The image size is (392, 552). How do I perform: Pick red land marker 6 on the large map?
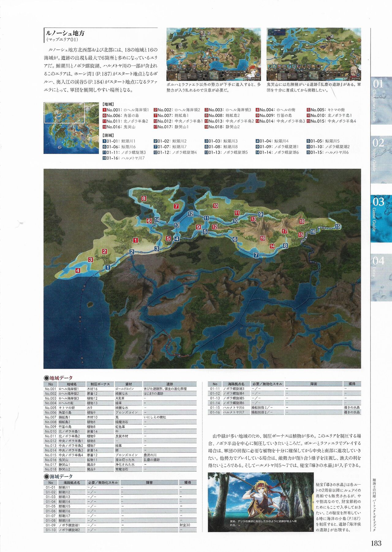149,221
